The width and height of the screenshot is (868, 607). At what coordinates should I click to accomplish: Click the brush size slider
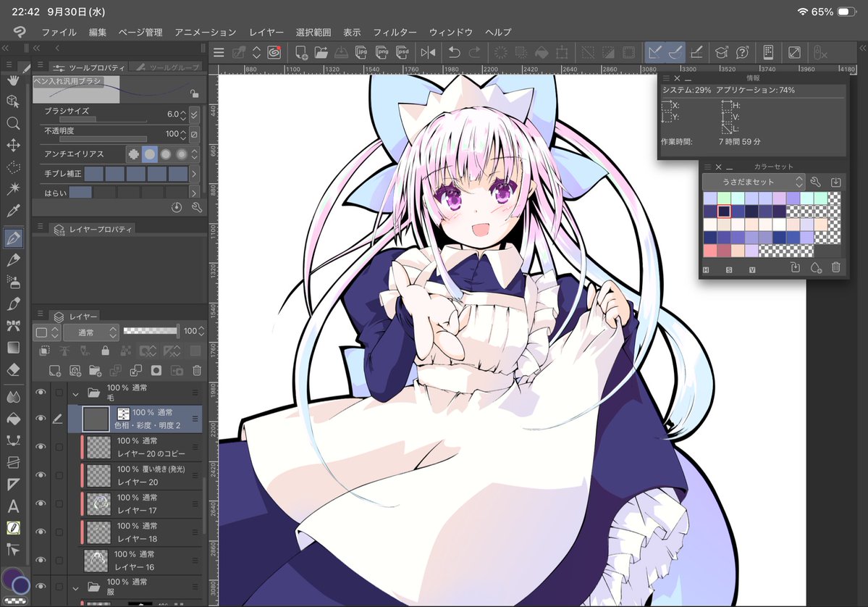103,119
